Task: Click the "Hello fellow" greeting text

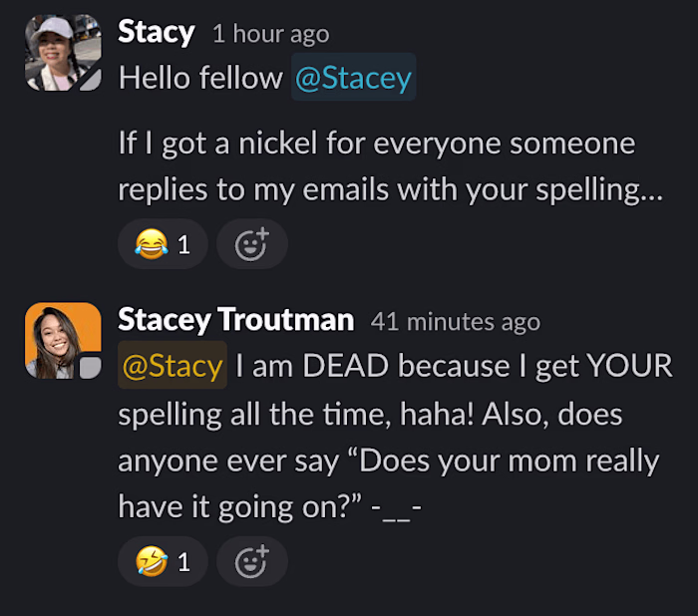Action: coord(200,78)
